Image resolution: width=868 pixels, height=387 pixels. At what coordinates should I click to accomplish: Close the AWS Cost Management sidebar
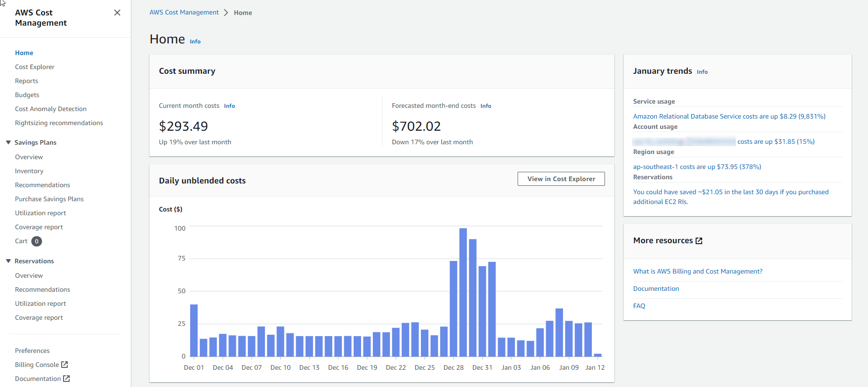coord(117,13)
